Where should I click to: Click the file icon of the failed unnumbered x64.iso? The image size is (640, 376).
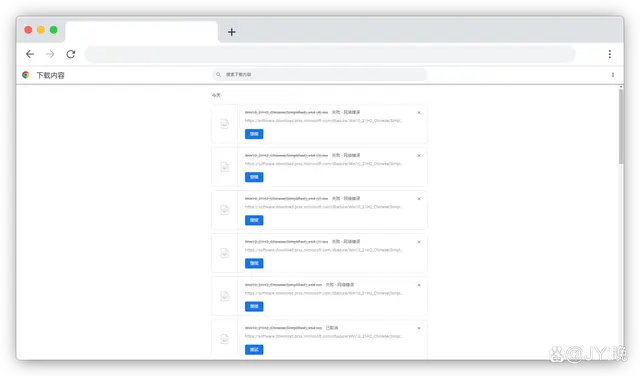[x=224, y=296]
